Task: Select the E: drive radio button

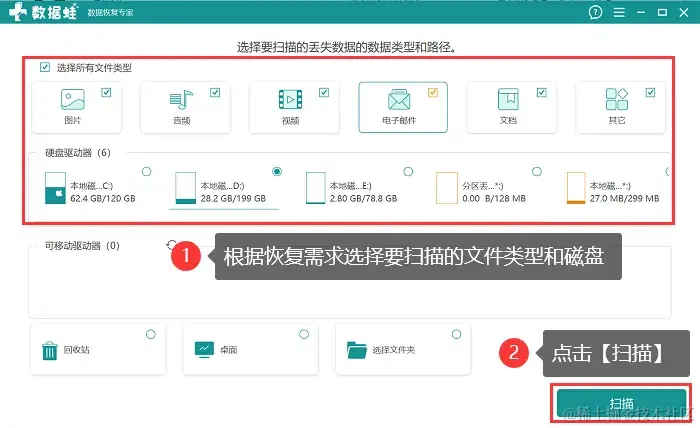Action: 408,171
